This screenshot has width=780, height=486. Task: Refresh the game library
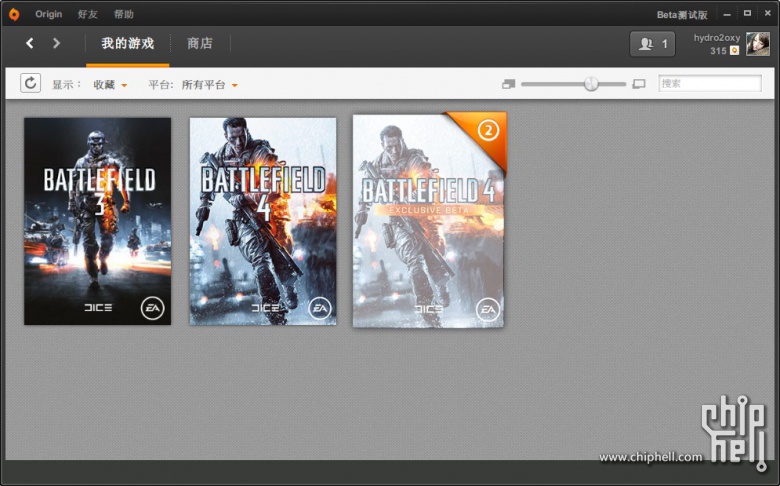click(x=30, y=83)
